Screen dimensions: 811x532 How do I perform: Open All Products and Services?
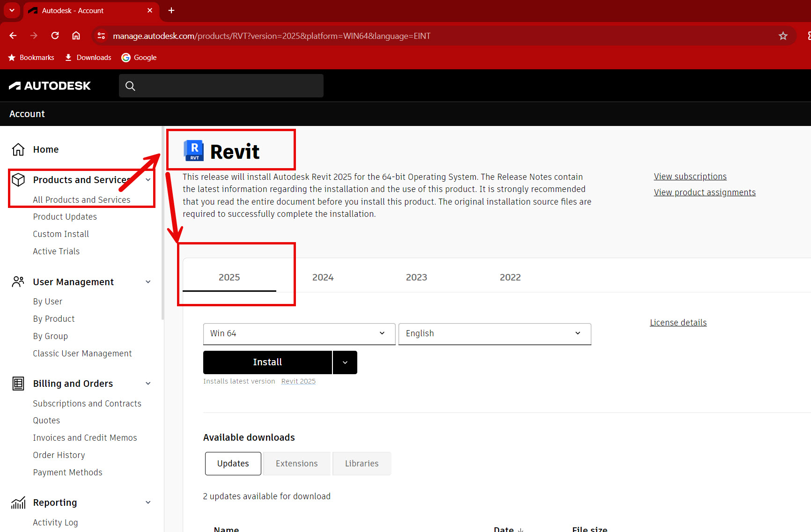pyautogui.click(x=81, y=200)
